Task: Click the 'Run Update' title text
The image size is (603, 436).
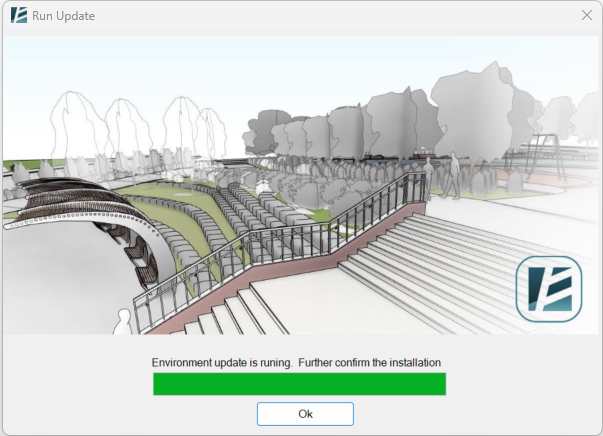Action: tap(63, 16)
